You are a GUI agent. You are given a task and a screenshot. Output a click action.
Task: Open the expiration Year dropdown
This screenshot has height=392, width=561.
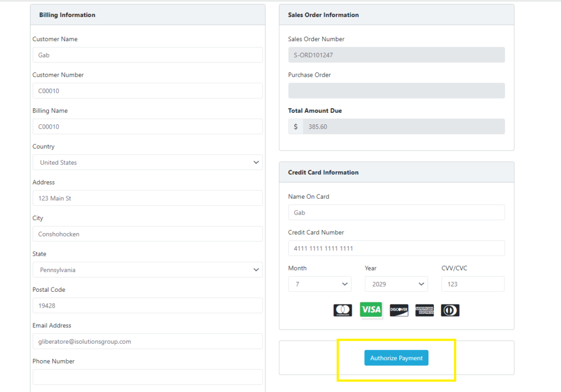[396, 284]
